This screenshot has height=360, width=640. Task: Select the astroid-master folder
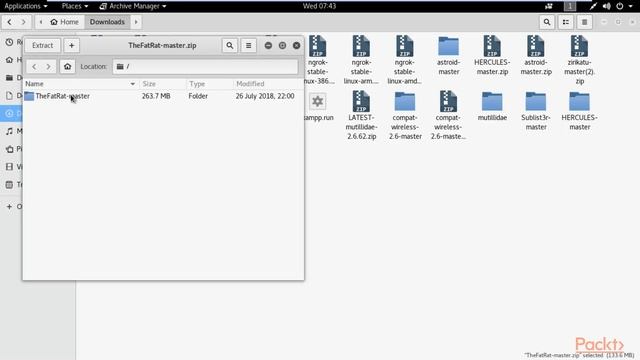click(449, 56)
